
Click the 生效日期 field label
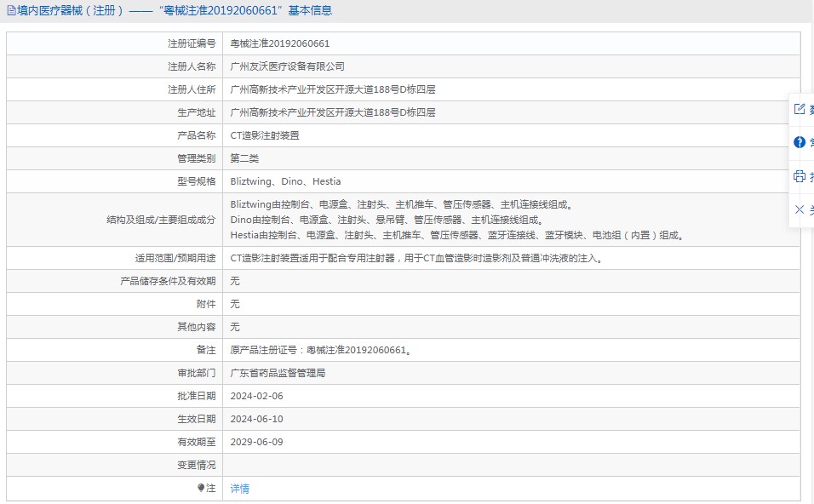196,419
